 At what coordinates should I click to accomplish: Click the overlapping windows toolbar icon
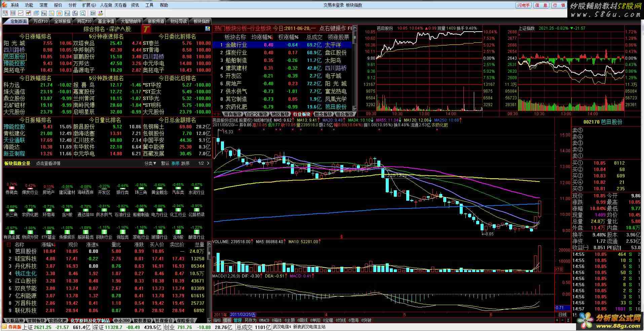pos(36,13)
